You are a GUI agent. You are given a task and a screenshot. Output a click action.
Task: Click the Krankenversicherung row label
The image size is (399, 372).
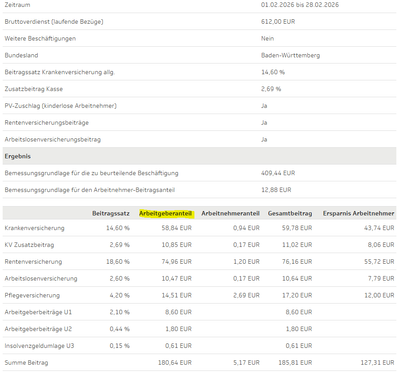tap(34, 228)
